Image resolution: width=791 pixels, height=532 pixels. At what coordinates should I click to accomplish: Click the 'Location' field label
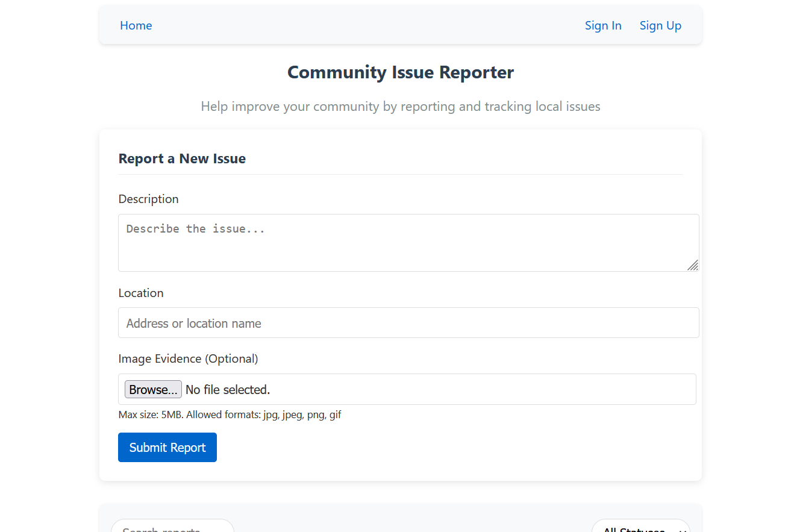[x=141, y=293]
